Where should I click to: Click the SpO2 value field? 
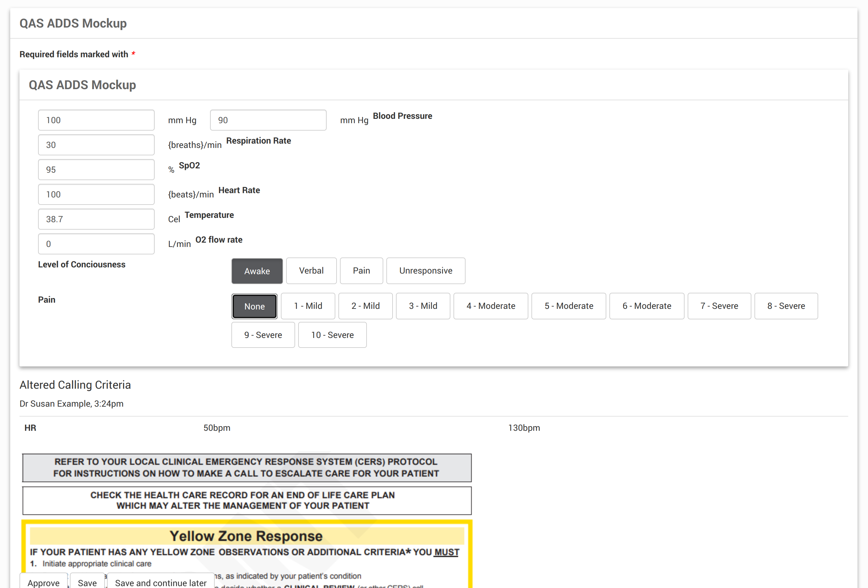96,170
